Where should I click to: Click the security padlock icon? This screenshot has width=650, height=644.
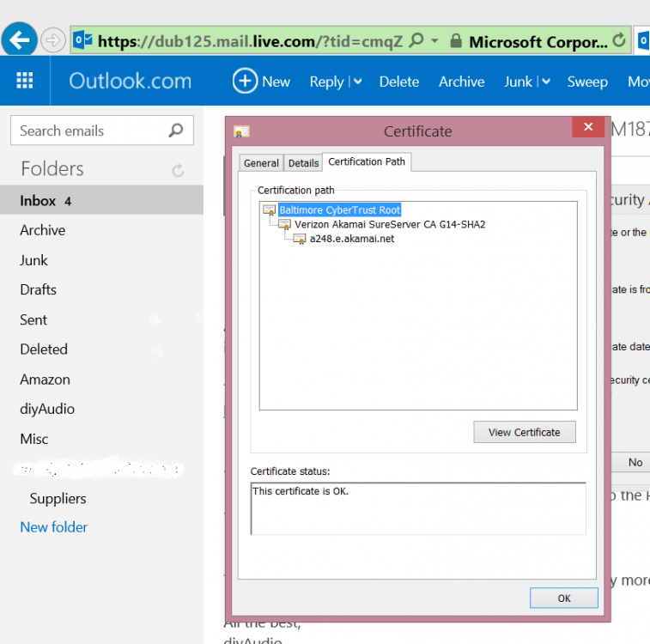click(x=456, y=40)
